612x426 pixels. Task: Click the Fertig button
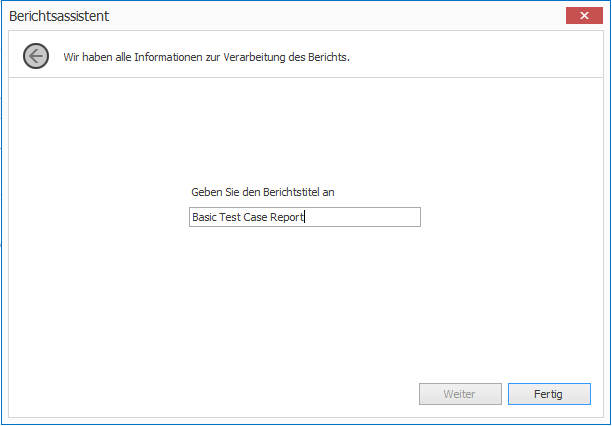click(x=549, y=394)
